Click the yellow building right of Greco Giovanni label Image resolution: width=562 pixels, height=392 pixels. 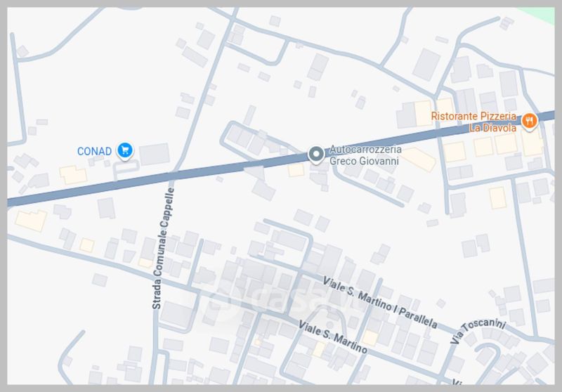point(419,159)
